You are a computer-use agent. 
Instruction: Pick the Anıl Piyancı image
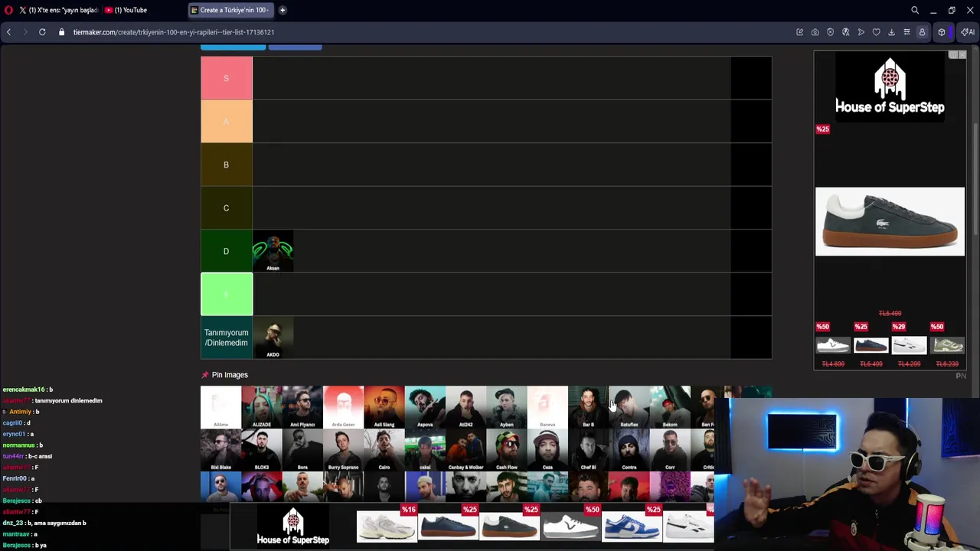(x=302, y=407)
